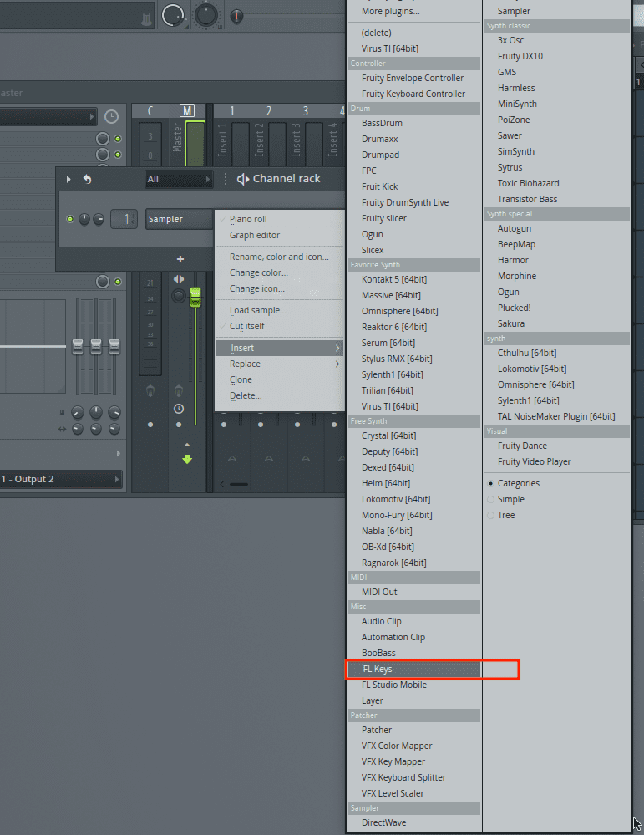This screenshot has width=644, height=835.
Task: Click the up chevron above the green arrow
Action: pos(187,445)
